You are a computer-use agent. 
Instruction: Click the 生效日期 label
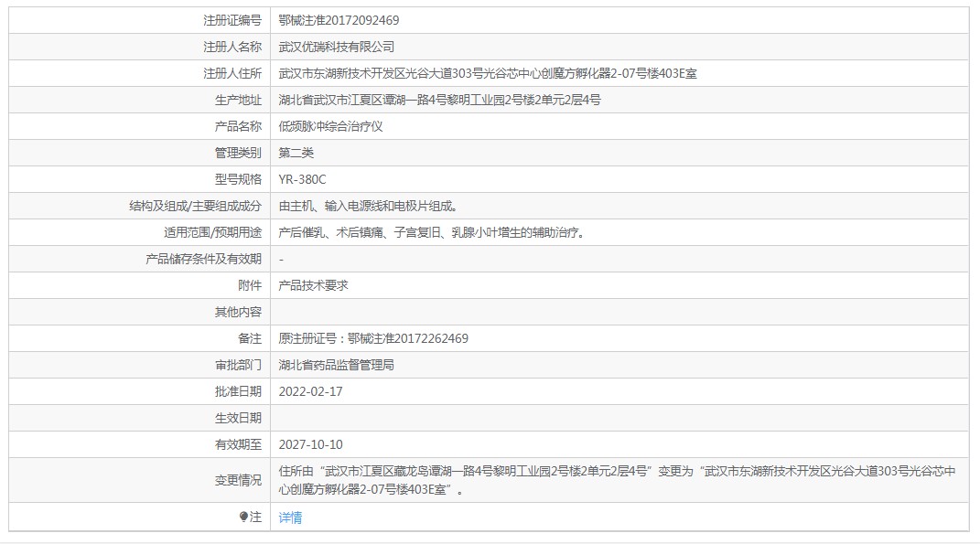tap(238, 419)
